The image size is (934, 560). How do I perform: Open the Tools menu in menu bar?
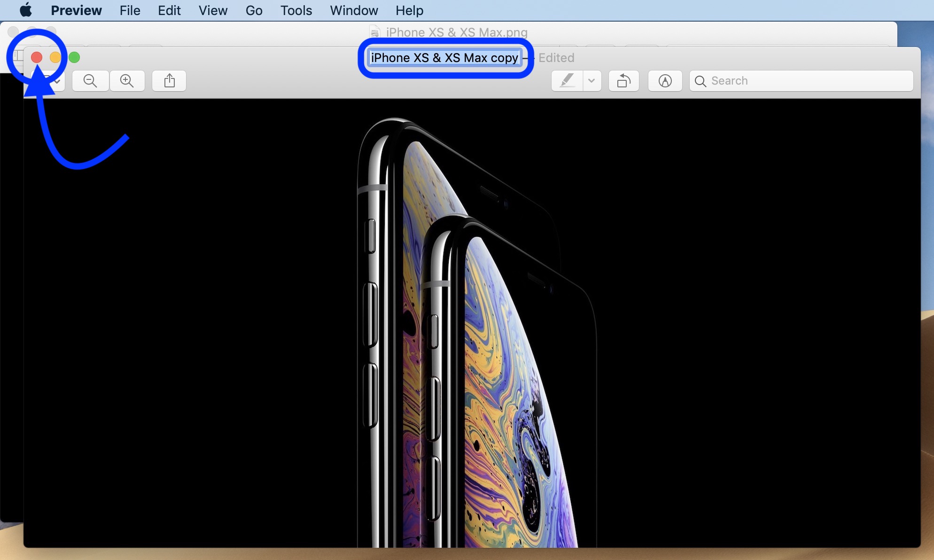pyautogui.click(x=296, y=11)
